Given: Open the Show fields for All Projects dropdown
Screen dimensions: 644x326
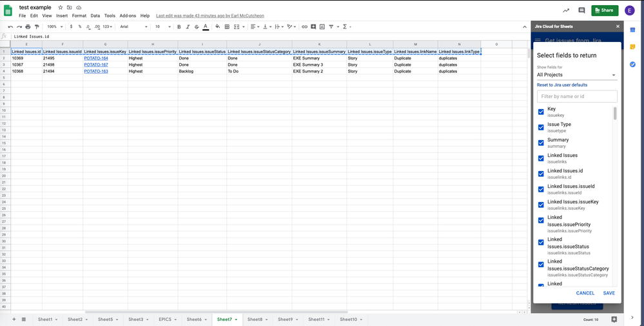Looking at the screenshot, I should [577, 75].
